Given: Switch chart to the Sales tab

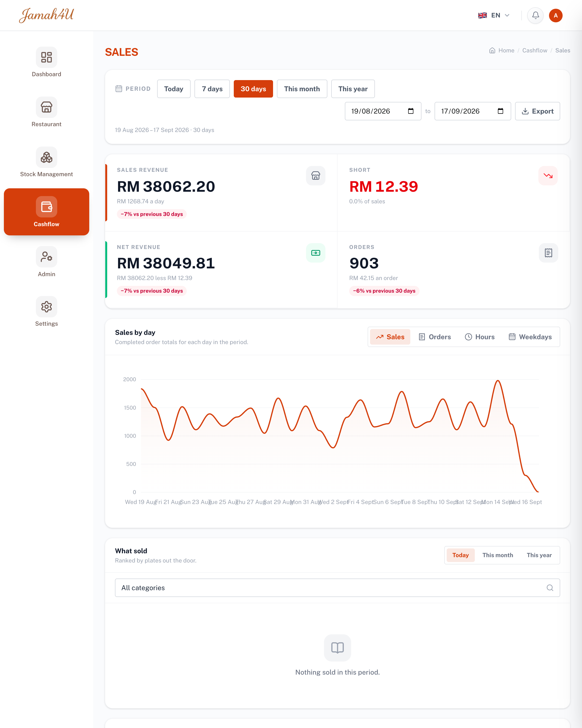Looking at the screenshot, I should (390, 337).
